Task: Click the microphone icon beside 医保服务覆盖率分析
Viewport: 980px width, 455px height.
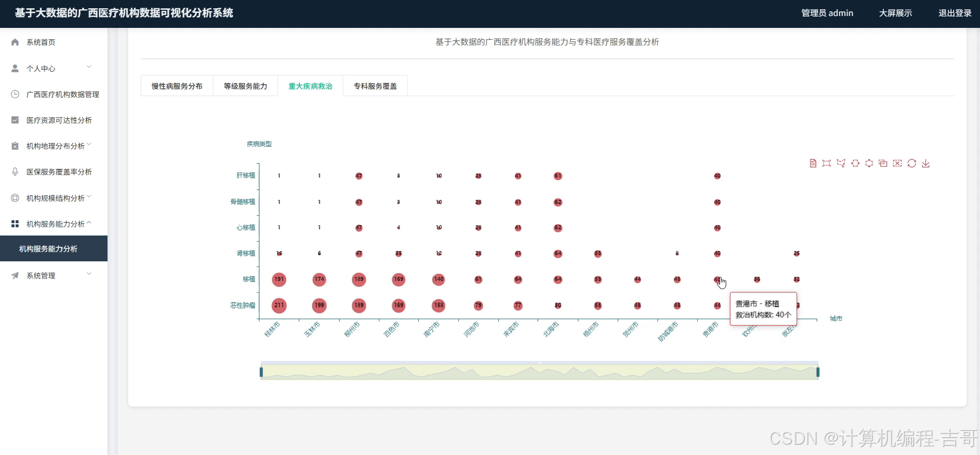Action: (15, 172)
